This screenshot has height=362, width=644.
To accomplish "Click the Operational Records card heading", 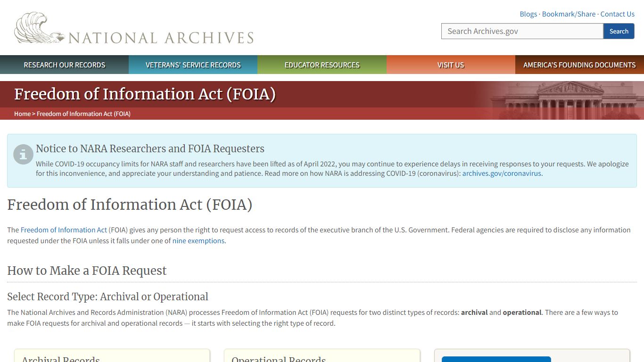I will click(279, 359).
